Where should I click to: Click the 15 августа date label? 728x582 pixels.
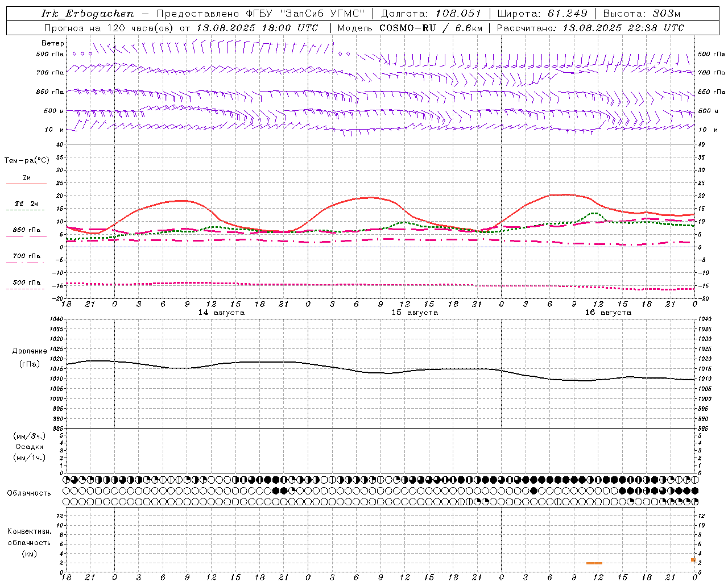pos(415,313)
